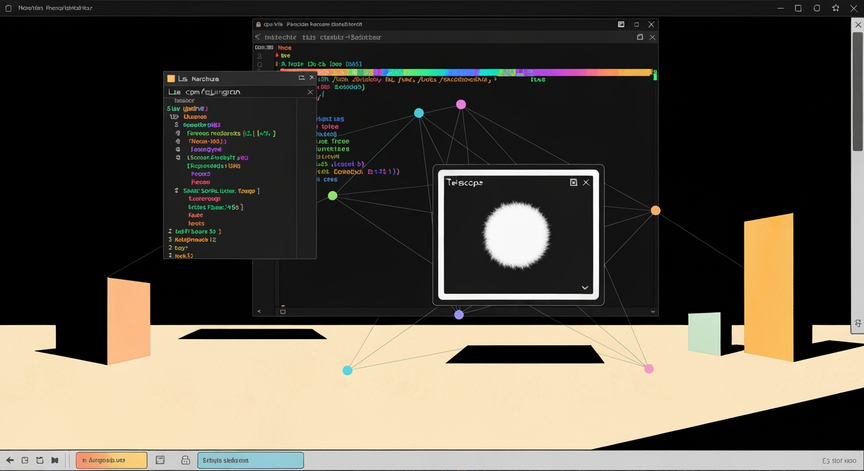
Task: Click the puzzle-piece extension icon in main title bar
Action: point(836,8)
